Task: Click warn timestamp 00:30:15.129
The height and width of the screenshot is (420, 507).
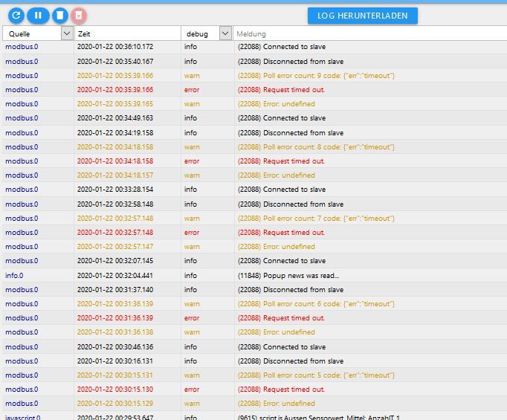Action: click(115, 404)
